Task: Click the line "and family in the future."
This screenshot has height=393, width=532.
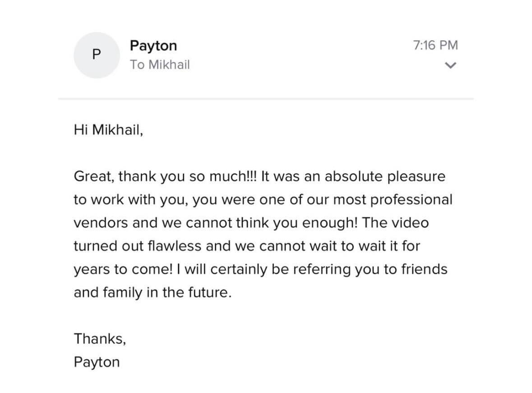Action: tap(153, 292)
